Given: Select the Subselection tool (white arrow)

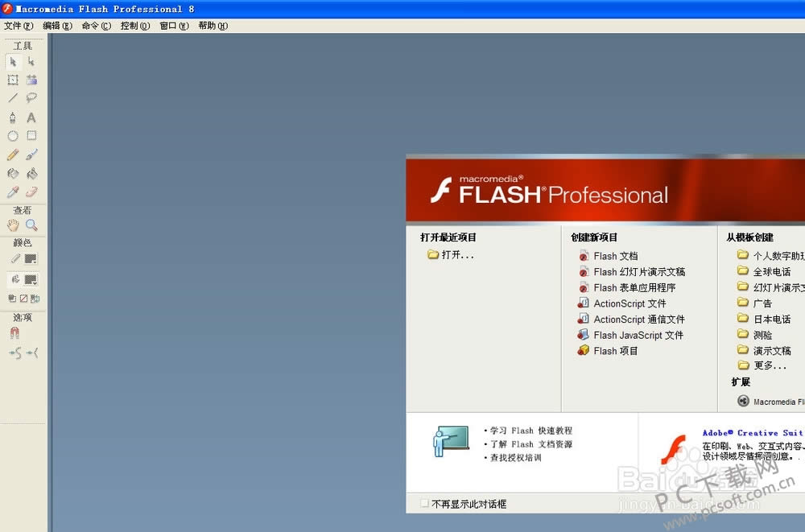Looking at the screenshot, I should pyautogui.click(x=31, y=61).
